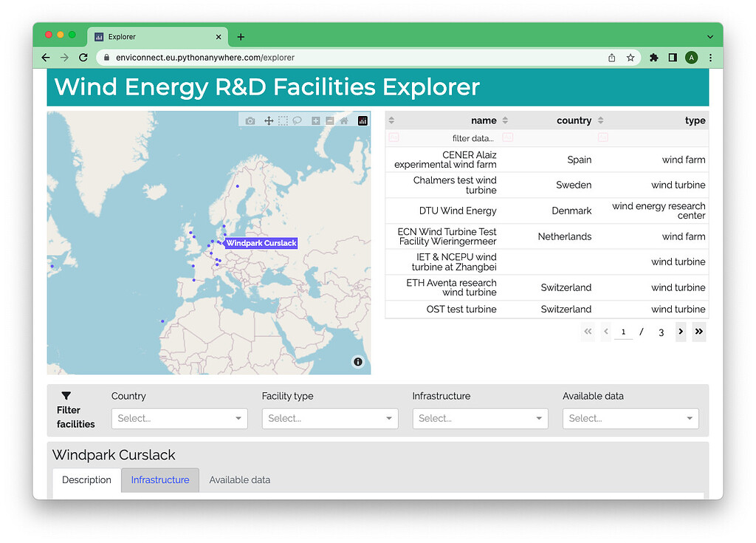Viewport: 756px width, 543px height.
Task: Go to the last table page
Action: click(x=698, y=332)
